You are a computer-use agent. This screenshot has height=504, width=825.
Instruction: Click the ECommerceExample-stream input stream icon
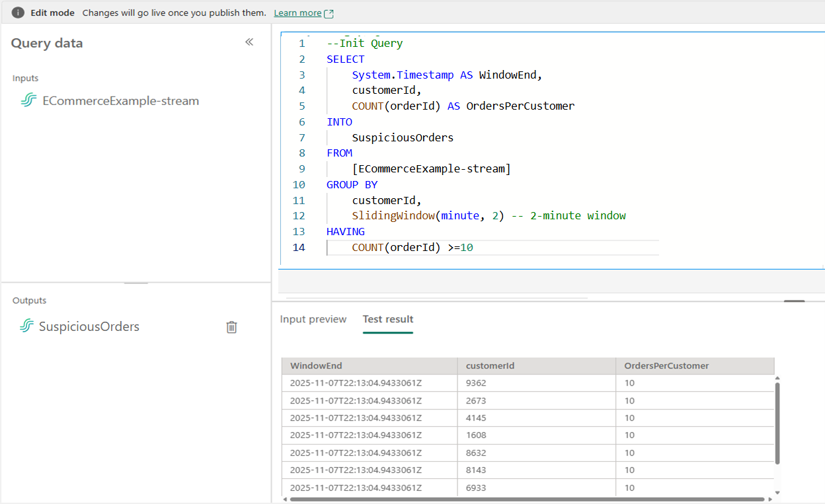click(28, 101)
